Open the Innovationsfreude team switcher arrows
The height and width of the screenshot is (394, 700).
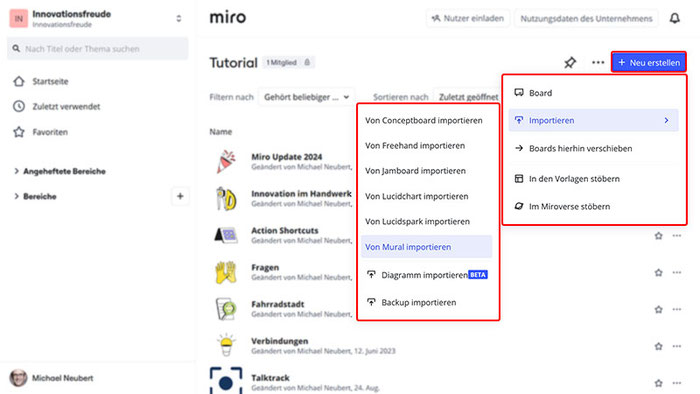[x=179, y=19]
